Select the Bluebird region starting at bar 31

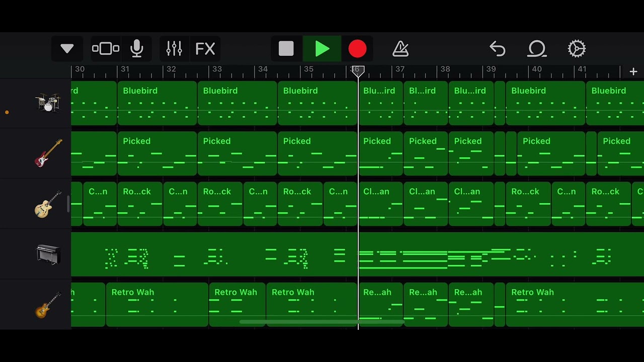tap(157, 103)
